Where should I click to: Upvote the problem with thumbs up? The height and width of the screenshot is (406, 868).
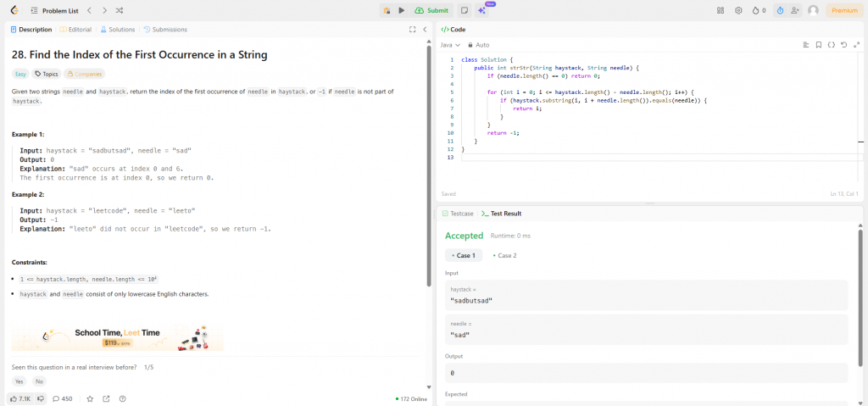pos(19,398)
